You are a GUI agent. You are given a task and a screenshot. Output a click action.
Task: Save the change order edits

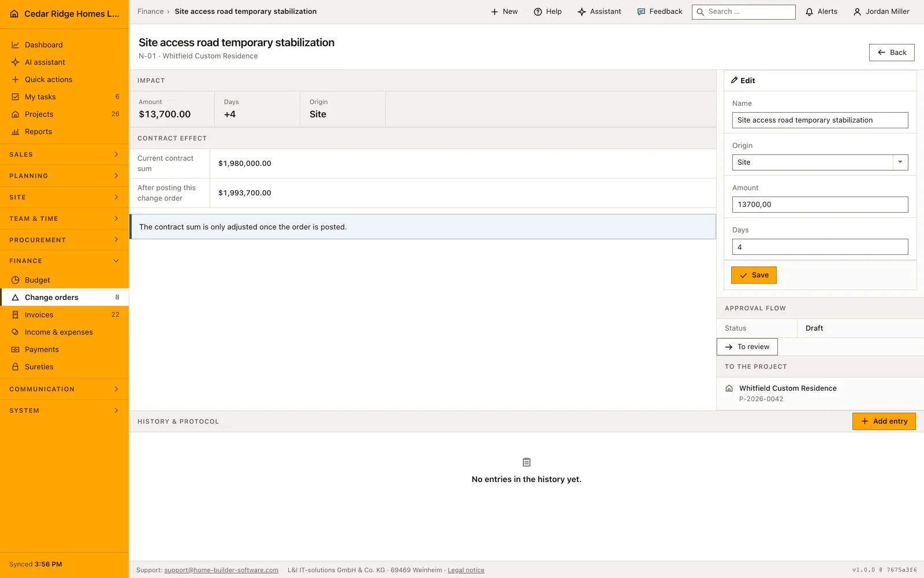[x=754, y=275]
